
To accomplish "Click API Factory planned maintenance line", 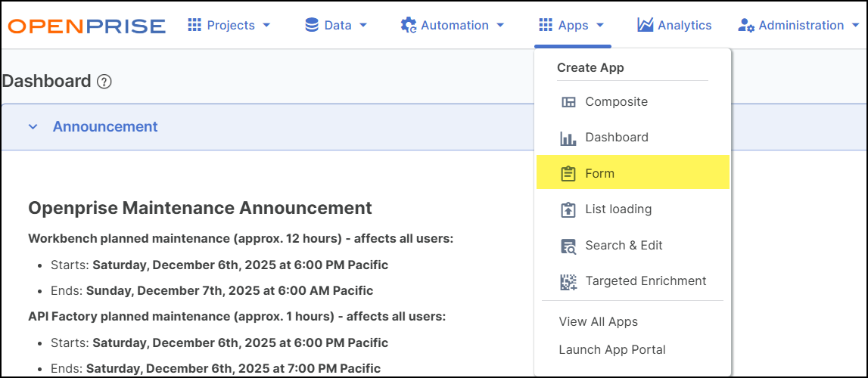I will (237, 317).
